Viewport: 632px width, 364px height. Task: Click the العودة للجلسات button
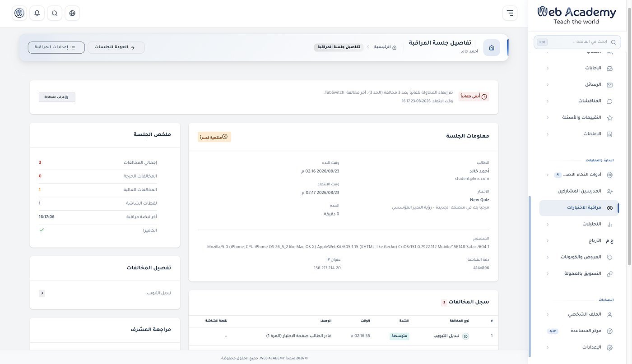(116, 47)
